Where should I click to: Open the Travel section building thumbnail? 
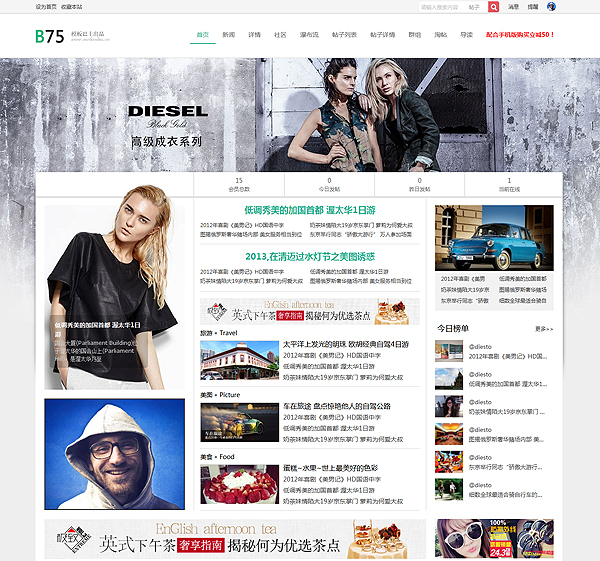pyautogui.click(x=239, y=360)
